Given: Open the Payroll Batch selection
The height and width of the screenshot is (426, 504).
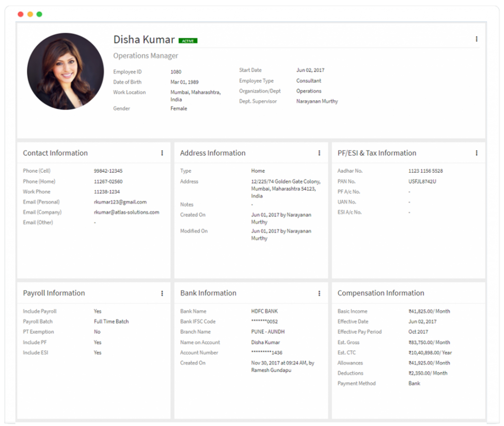Looking at the screenshot, I should (x=111, y=321).
